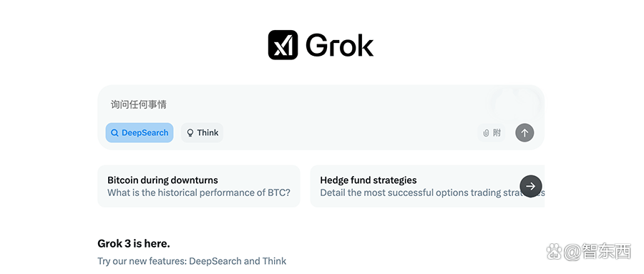The height and width of the screenshot is (274, 644).
Task: Click the faint circle inside the prompt box
Action: tap(516, 105)
